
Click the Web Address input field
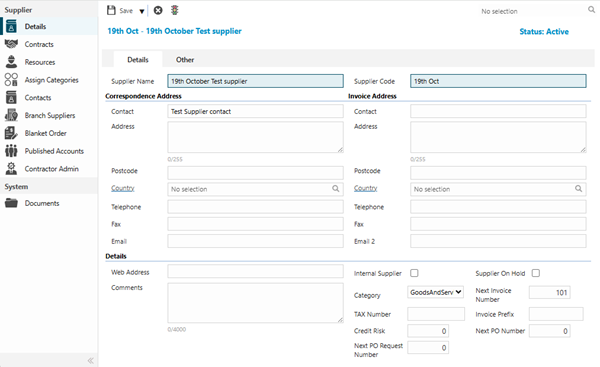255,272
